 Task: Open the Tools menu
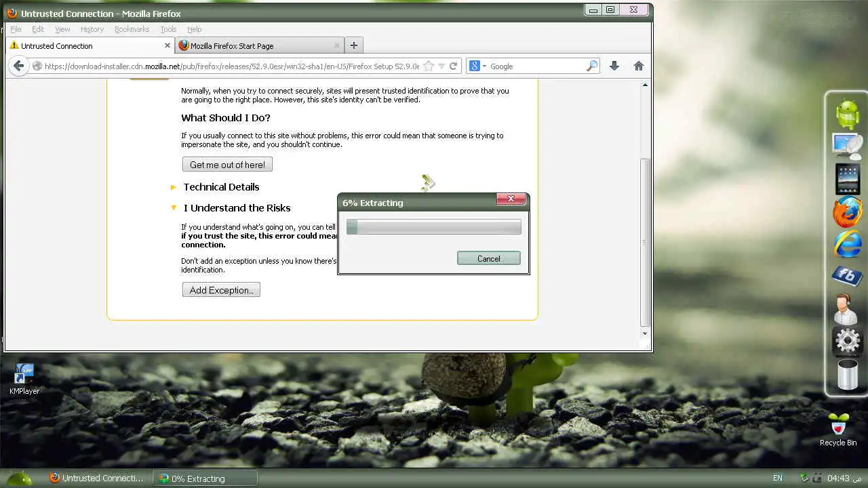tap(168, 29)
